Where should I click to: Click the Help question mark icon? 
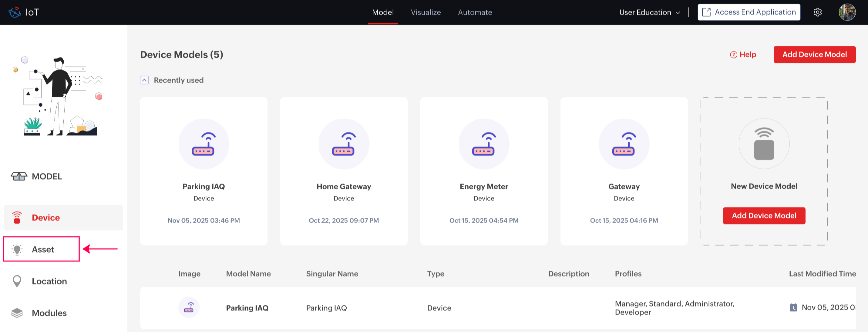tap(733, 55)
